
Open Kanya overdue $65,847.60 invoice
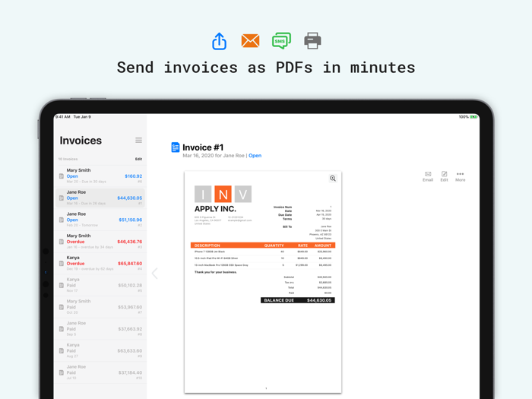coord(100,263)
